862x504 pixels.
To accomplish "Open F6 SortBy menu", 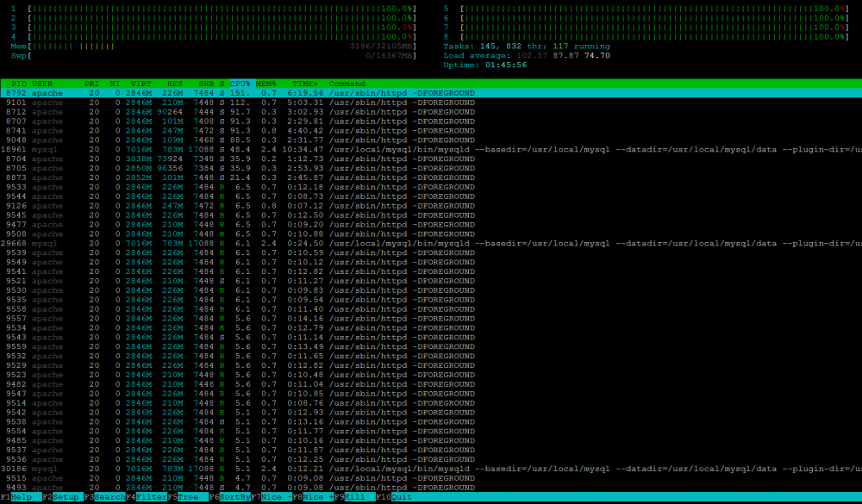I will [x=230, y=497].
